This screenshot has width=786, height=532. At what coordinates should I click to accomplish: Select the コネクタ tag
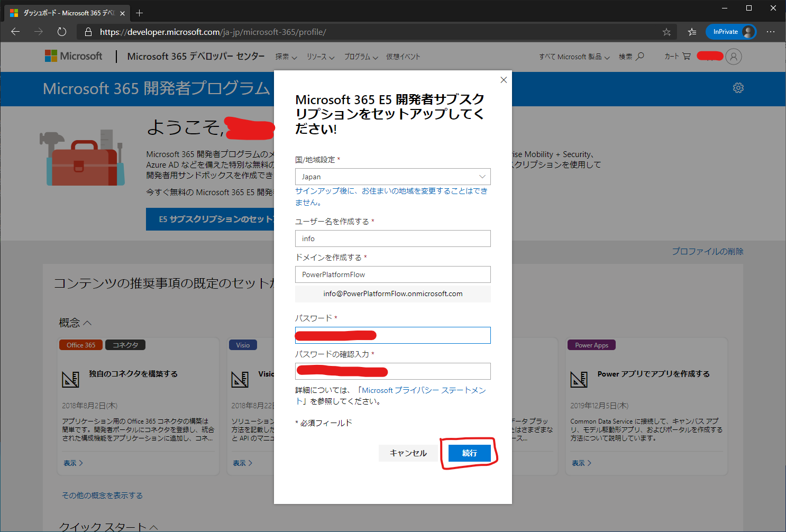click(x=125, y=345)
